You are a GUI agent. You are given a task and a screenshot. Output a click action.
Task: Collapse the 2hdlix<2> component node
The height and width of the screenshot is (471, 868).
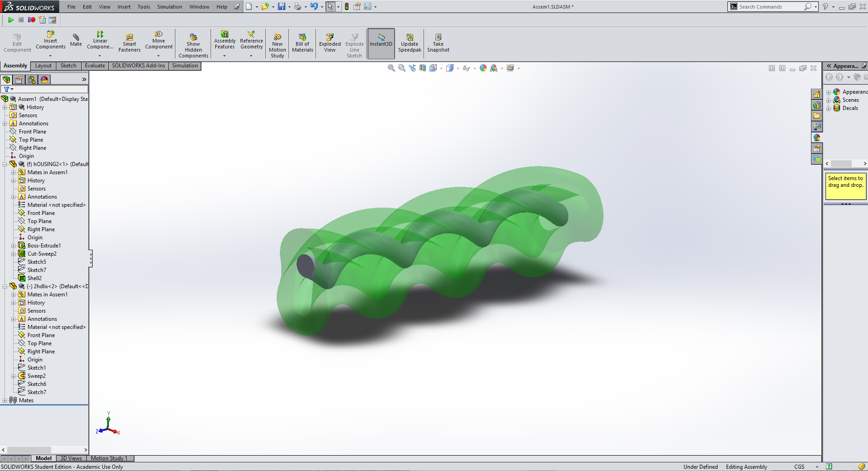(5, 286)
